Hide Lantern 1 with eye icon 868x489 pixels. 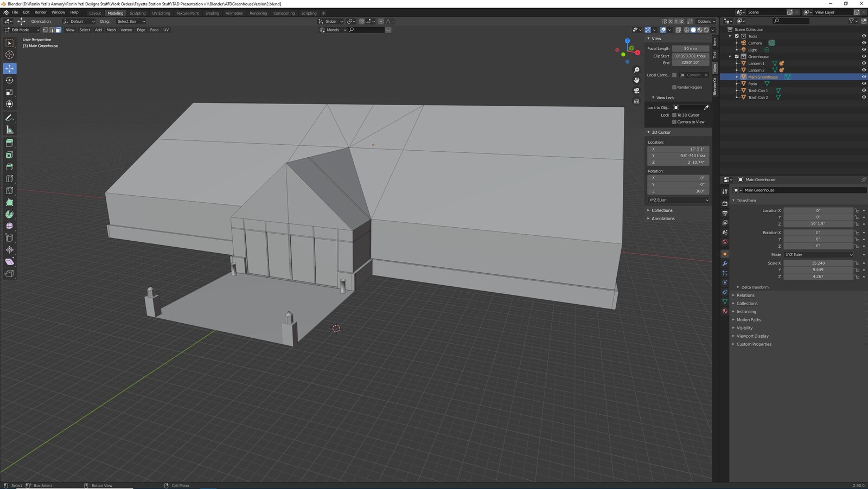pos(864,63)
